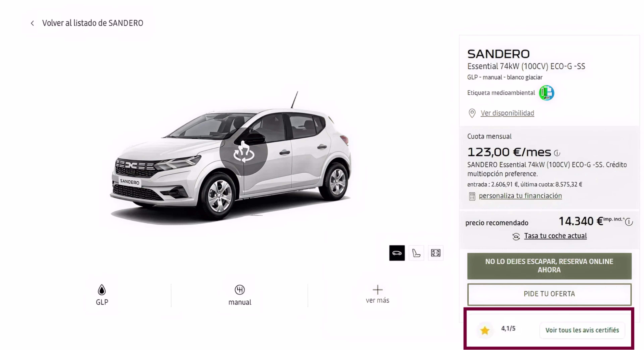Click the 360 rotate icon on the car
Image resolution: width=644 pixels, height=350 pixels.
[244, 152]
